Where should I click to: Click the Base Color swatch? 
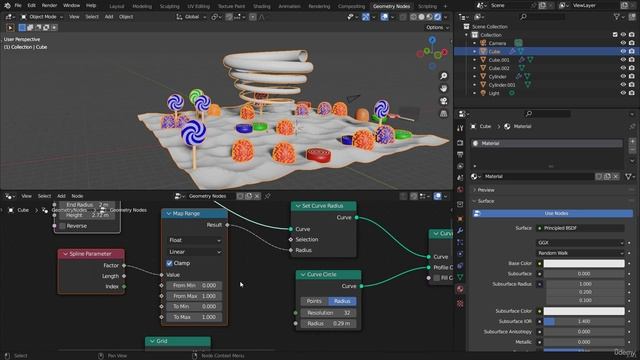point(584,263)
